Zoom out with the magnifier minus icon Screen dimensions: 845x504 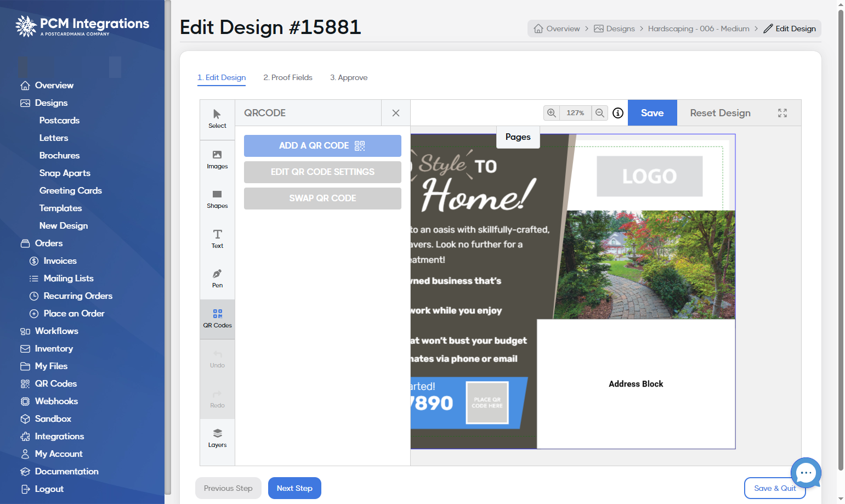click(x=600, y=113)
